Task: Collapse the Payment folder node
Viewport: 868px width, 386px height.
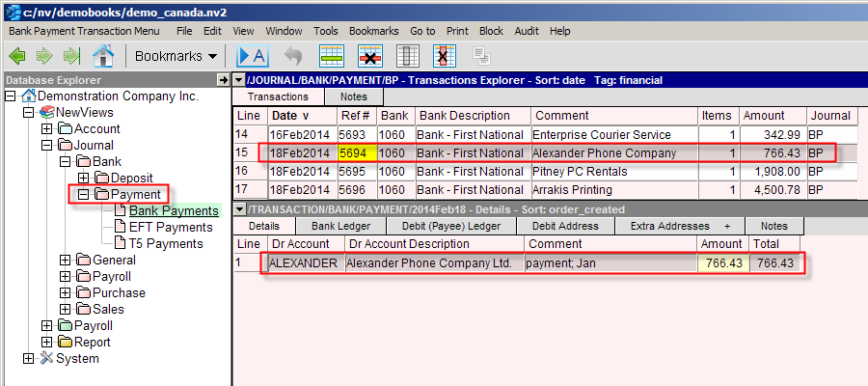Action: tap(83, 194)
